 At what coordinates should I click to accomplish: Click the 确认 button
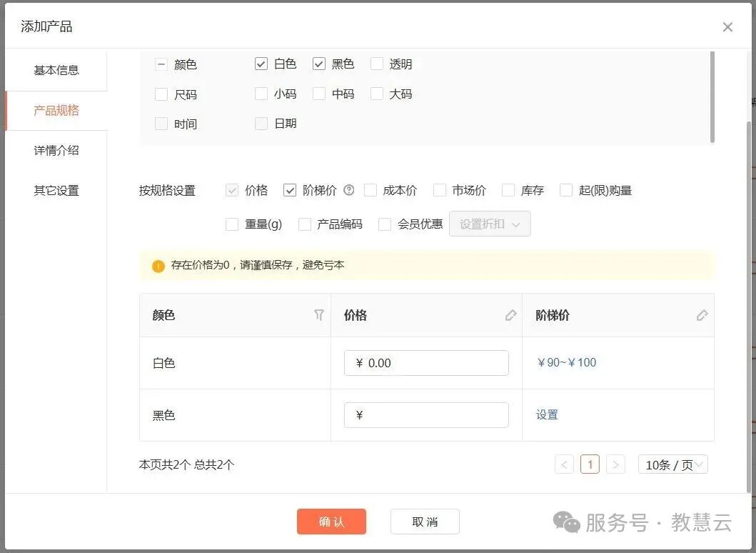pos(332,522)
